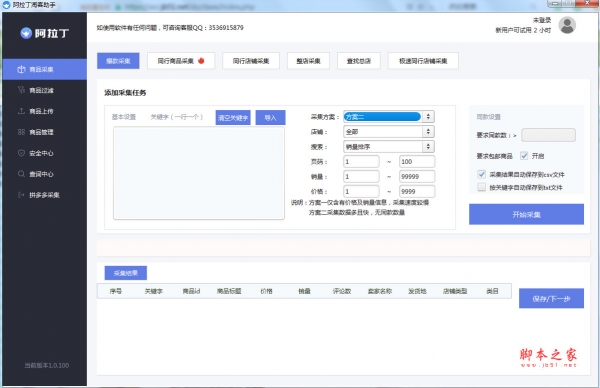Click the 价格 column header in results
Image resolution: width=600 pixels, height=388 pixels.
pyautogui.click(x=266, y=291)
